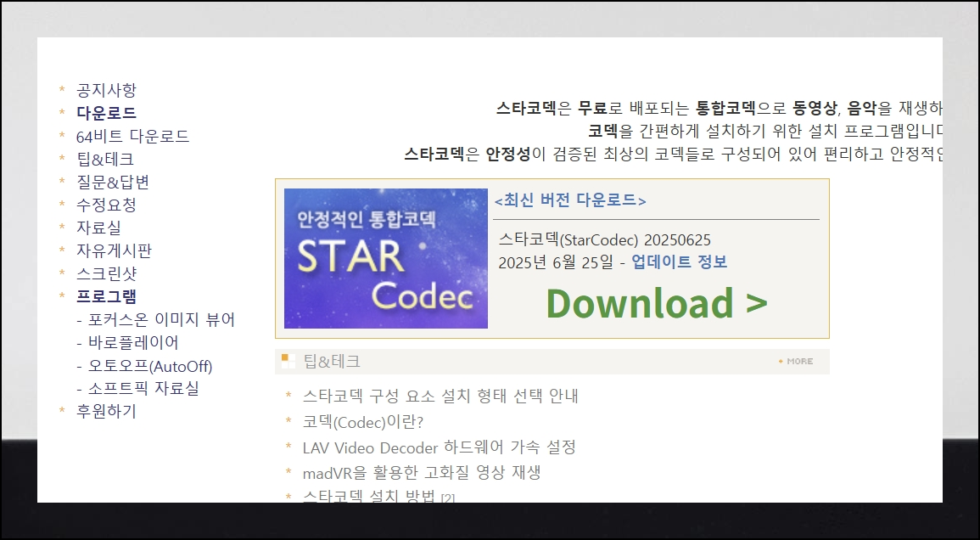Open the 스타코덱 설치 방법 article
Screen dimensions: 980x540
[369, 496]
